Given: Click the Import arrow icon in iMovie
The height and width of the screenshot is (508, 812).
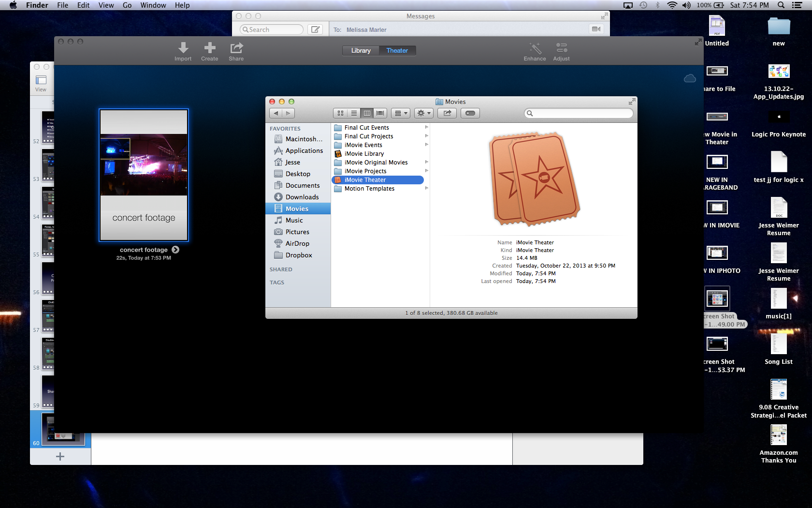Looking at the screenshot, I should click(183, 47).
